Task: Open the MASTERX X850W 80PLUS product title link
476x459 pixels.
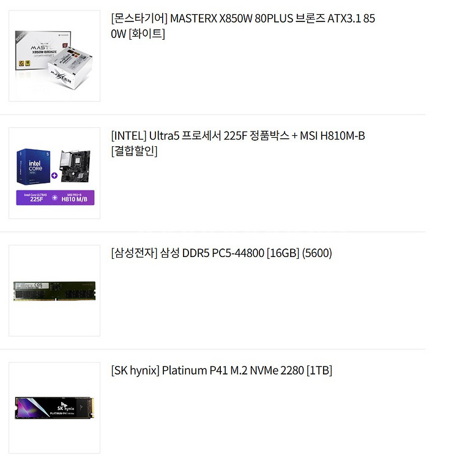Action: pos(242,26)
